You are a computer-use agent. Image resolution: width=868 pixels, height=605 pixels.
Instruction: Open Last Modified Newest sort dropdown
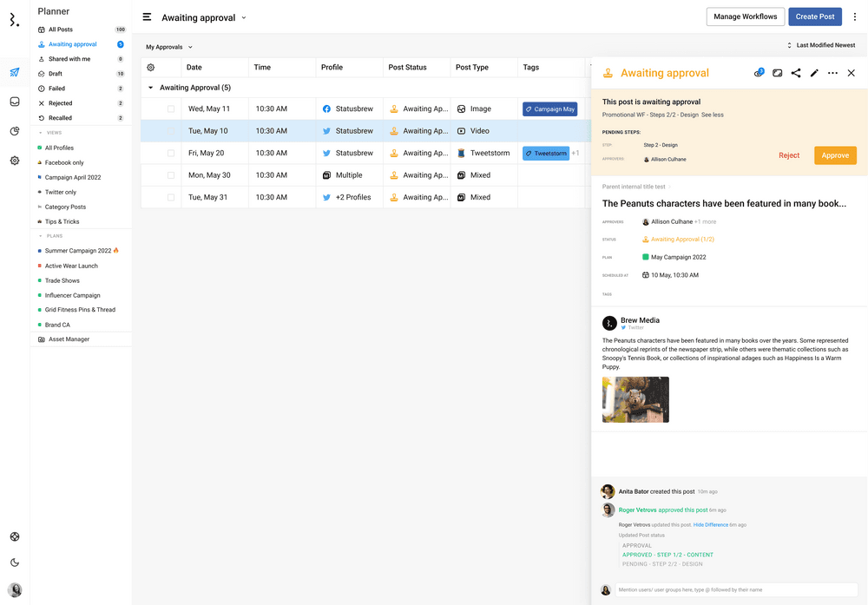point(820,45)
